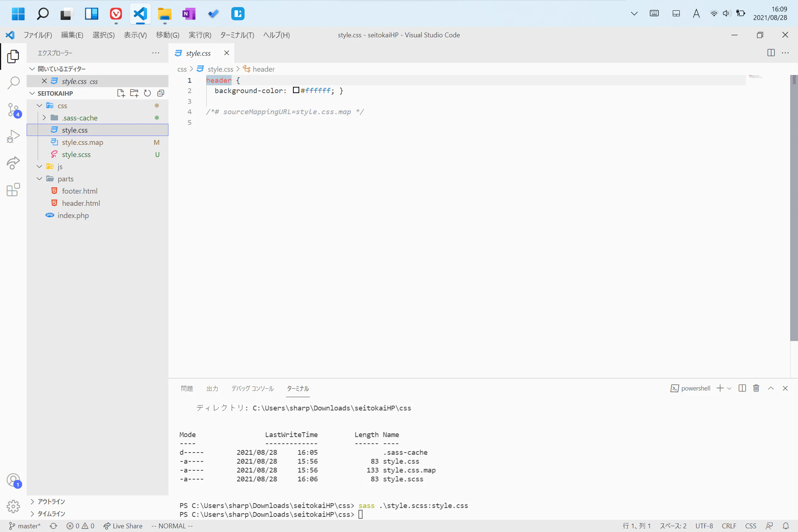Screen dimensions: 798x532
Task: Split the terminal panel
Action: 742,388
